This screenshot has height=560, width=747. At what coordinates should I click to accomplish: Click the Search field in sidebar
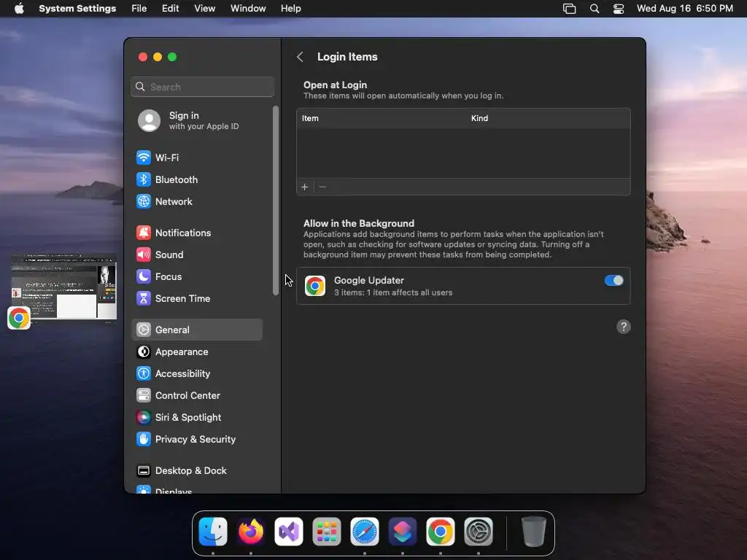203,87
